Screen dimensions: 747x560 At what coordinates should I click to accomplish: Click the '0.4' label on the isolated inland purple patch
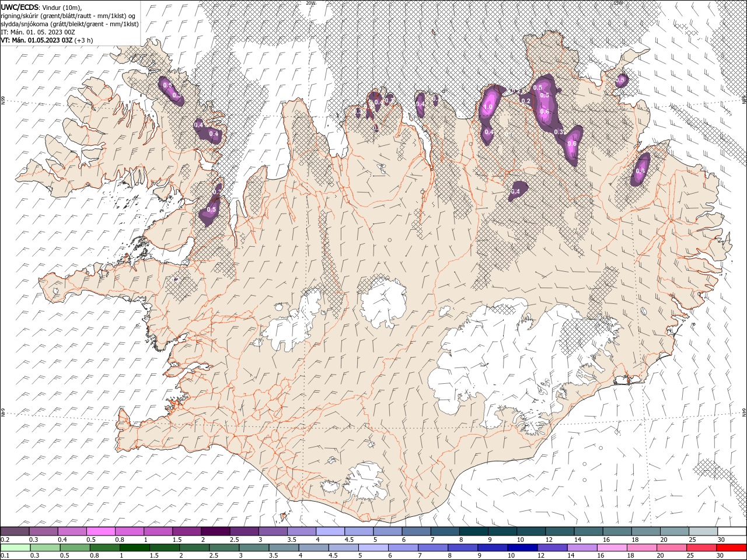(x=515, y=191)
